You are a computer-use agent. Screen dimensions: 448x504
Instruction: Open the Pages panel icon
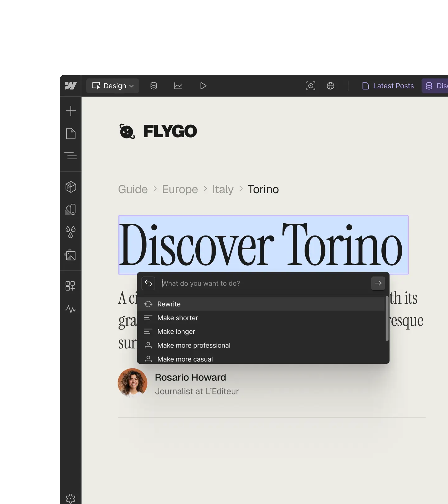point(71,133)
